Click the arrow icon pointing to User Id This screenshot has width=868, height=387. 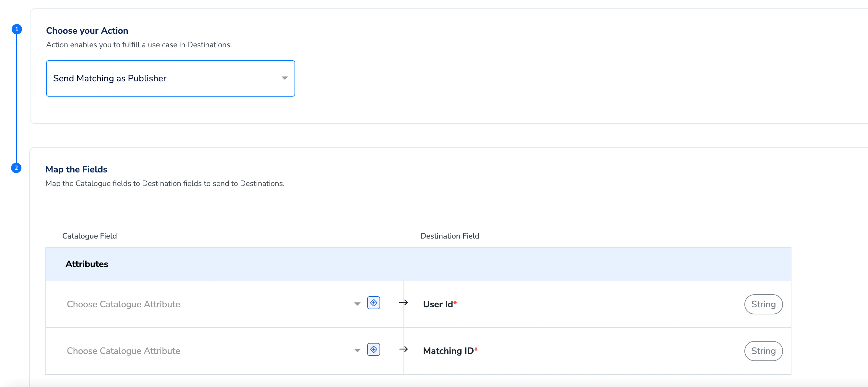403,302
